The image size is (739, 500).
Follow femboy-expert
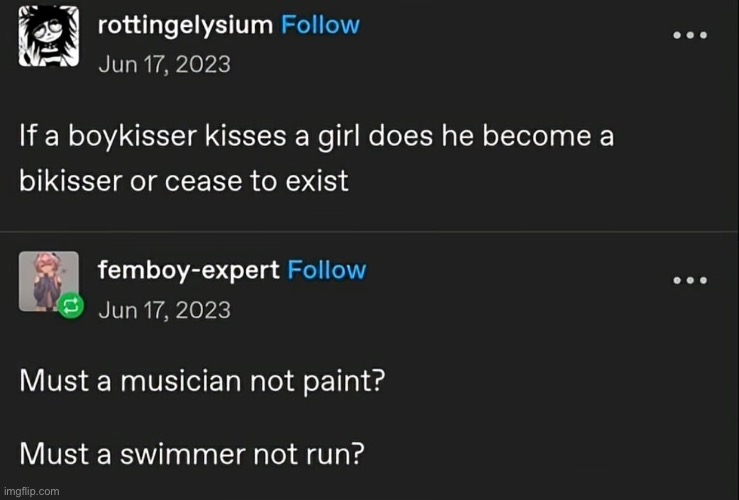327,270
